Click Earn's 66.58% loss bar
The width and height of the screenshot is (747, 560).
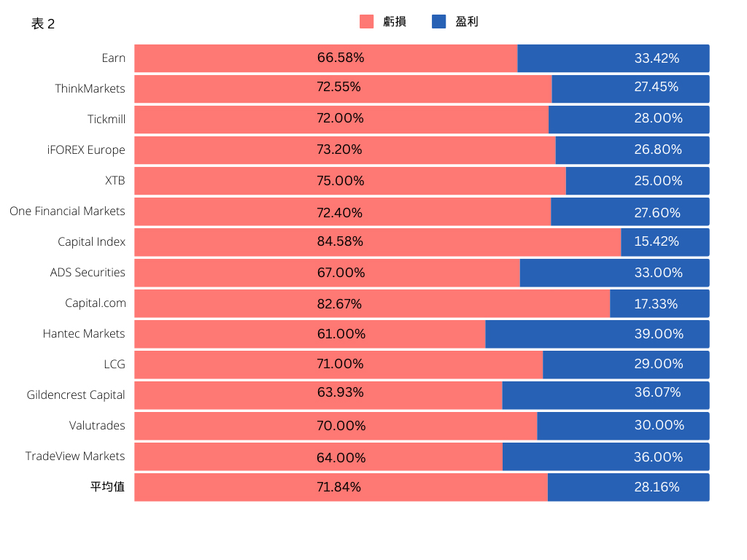click(x=326, y=58)
